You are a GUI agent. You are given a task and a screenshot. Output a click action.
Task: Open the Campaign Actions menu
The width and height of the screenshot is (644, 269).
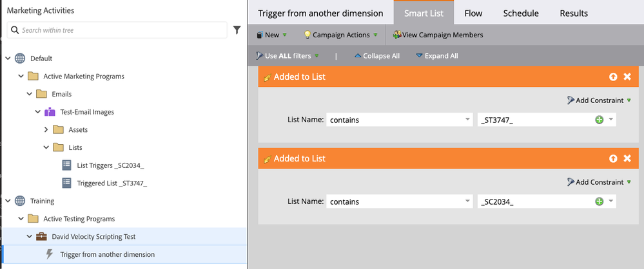pyautogui.click(x=340, y=35)
